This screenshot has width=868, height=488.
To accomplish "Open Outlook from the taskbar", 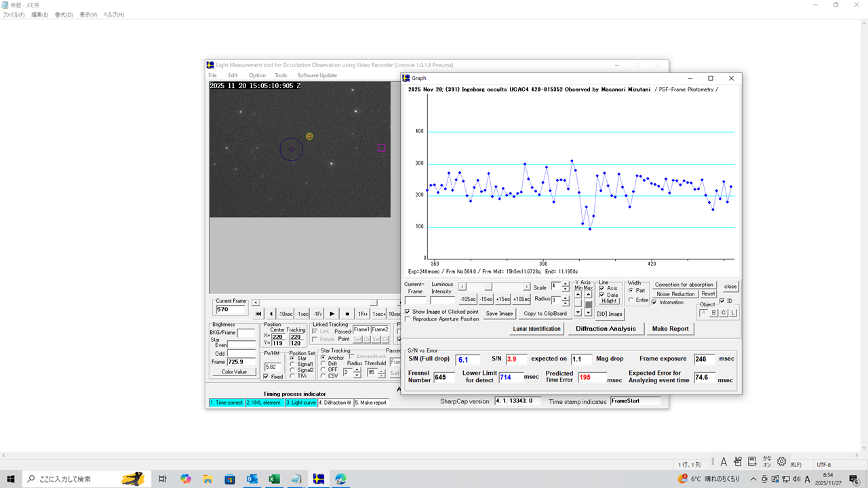I will coord(252,479).
